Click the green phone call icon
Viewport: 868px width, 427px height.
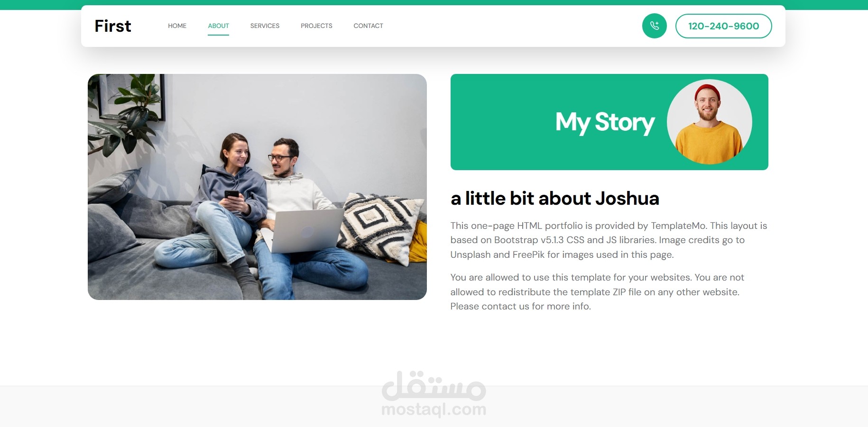tap(654, 26)
